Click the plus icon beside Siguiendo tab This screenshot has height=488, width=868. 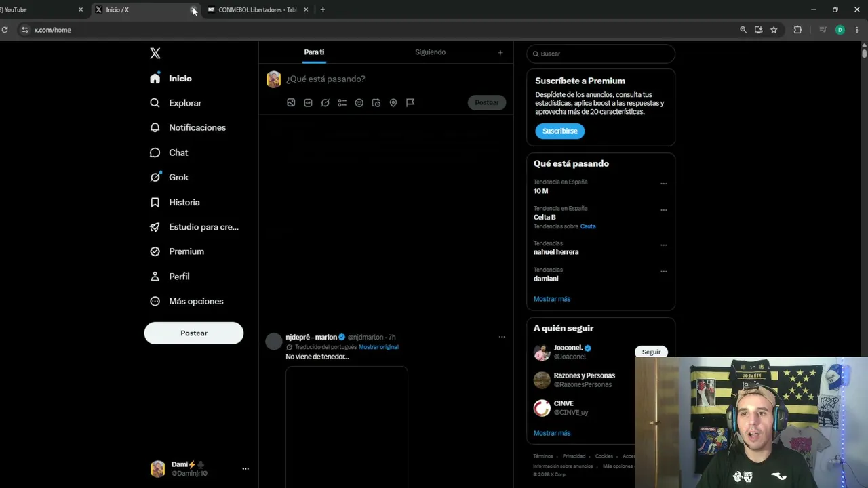point(500,52)
